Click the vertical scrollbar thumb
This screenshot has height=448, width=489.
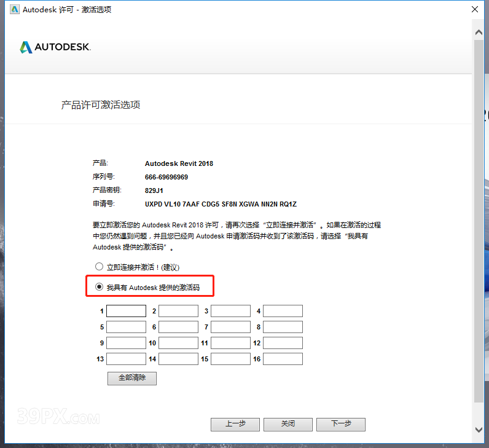479,221
